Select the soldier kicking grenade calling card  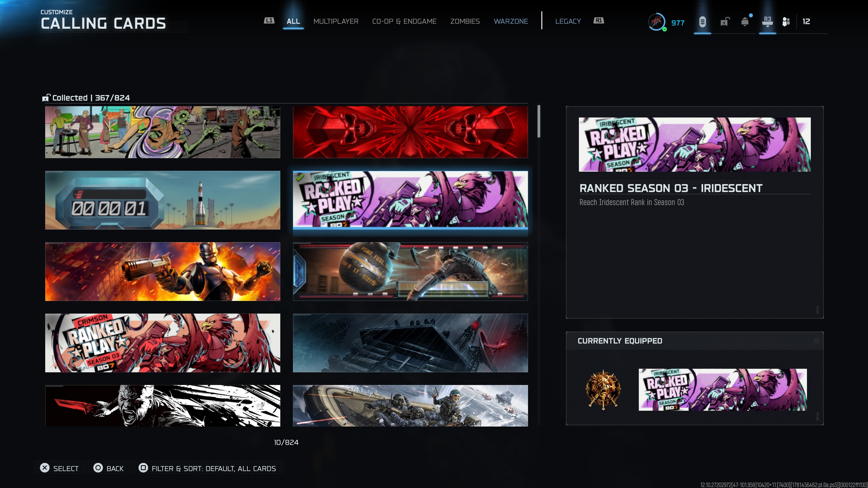click(x=410, y=271)
